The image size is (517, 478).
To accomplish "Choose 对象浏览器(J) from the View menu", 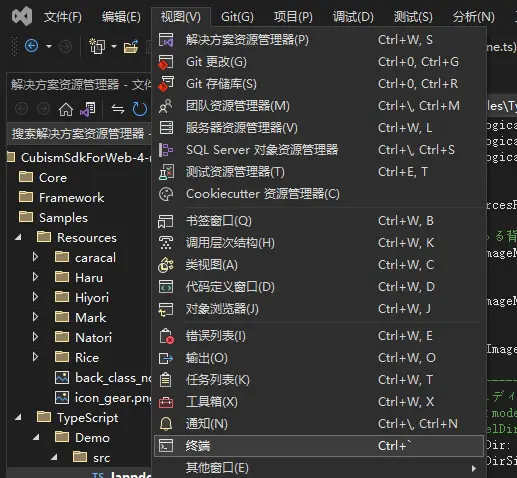I will pyautogui.click(x=319, y=309).
